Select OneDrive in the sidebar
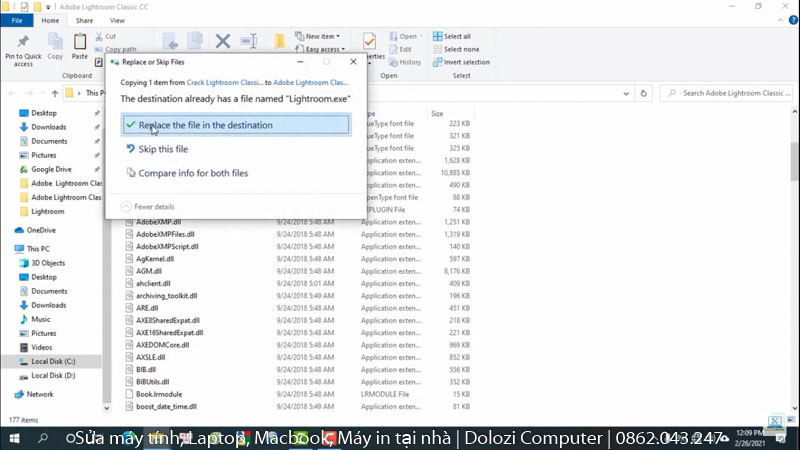 coord(42,230)
